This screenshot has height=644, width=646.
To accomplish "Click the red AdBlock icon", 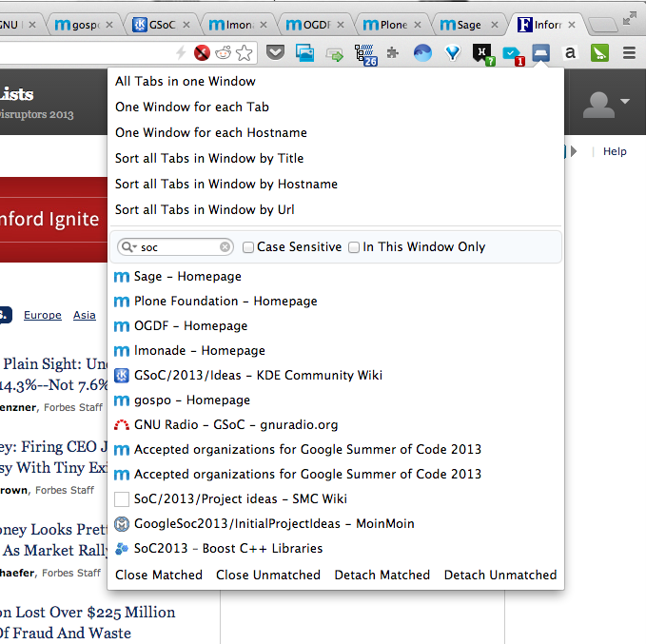I will (203, 53).
